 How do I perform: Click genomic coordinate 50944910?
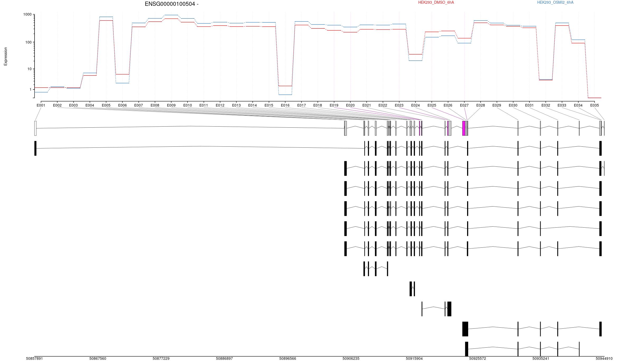pyautogui.click(x=604, y=359)
